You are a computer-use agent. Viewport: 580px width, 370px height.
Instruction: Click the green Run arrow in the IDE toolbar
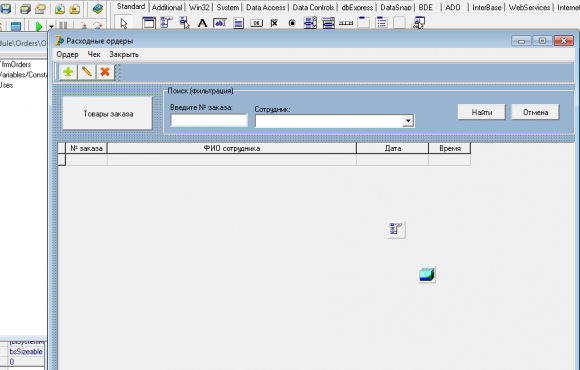[39, 26]
